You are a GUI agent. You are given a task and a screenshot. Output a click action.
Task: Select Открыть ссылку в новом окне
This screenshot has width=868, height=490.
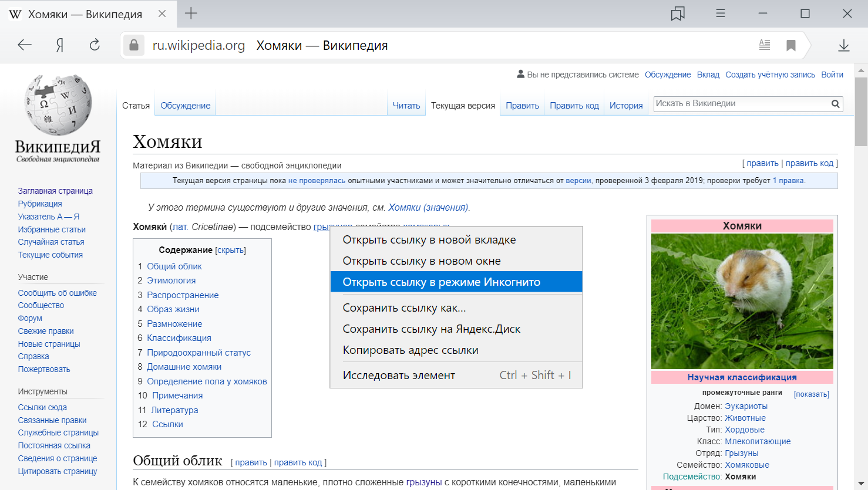tap(456, 261)
